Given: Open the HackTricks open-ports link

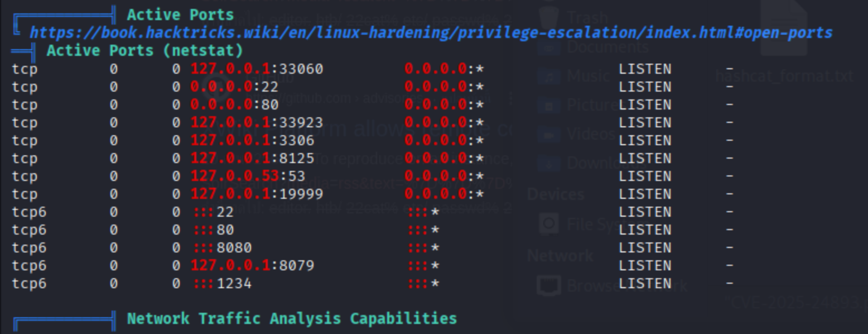Looking at the screenshot, I should tap(431, 32).
